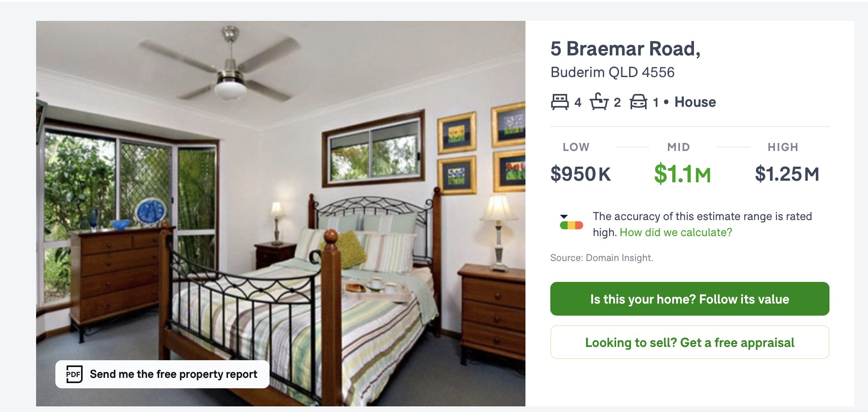Click the $950K low estimate value
Image resolution: width=868 pixels, height=412 pixels.
click(580, 174)
